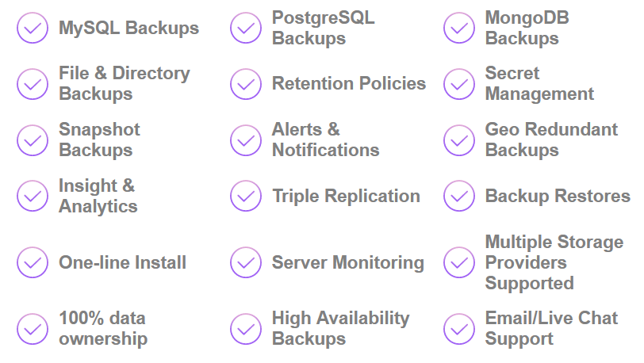Click the checkmark icon beside Server Monitoring
The image size is (644, 363).
246,262
